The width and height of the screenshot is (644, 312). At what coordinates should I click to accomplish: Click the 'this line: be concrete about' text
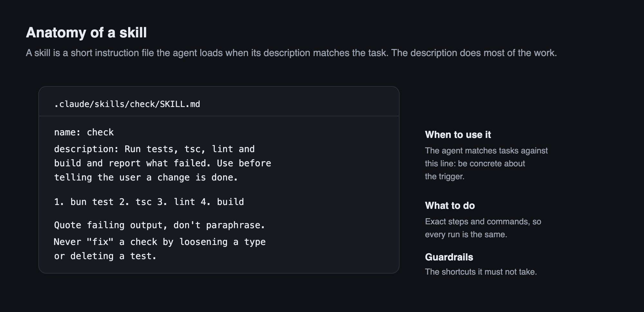(x=475, y=163)
